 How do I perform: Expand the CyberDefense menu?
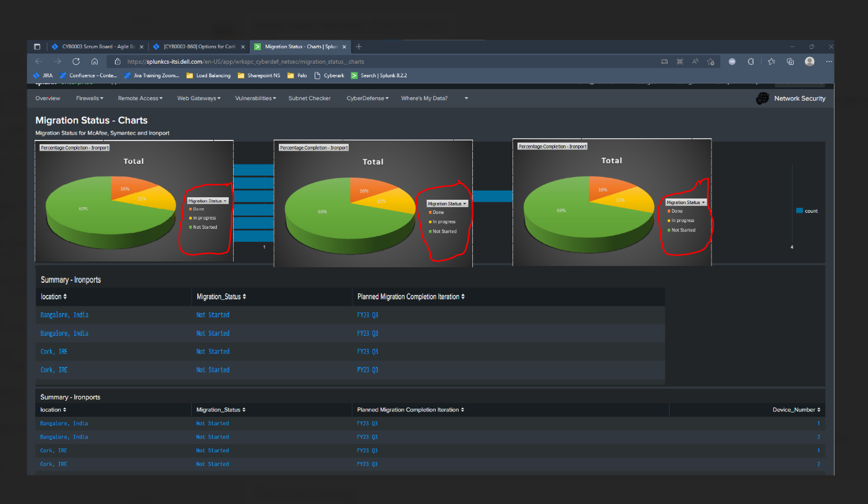point(367,98)
